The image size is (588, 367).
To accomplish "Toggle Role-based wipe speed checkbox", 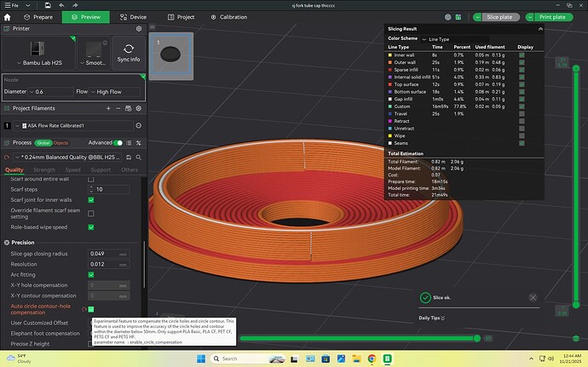I will coord(90,227).
